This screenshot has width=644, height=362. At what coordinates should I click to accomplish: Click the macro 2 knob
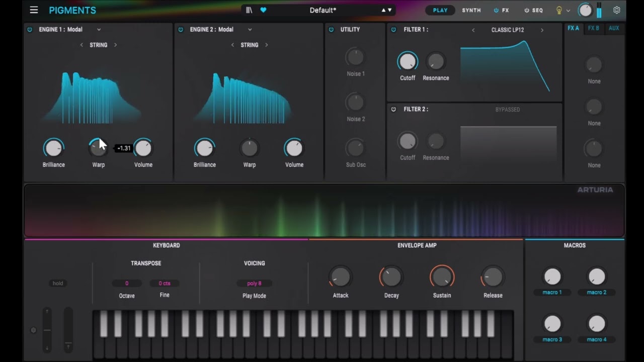pyautogui.click(x=597, y=277)
